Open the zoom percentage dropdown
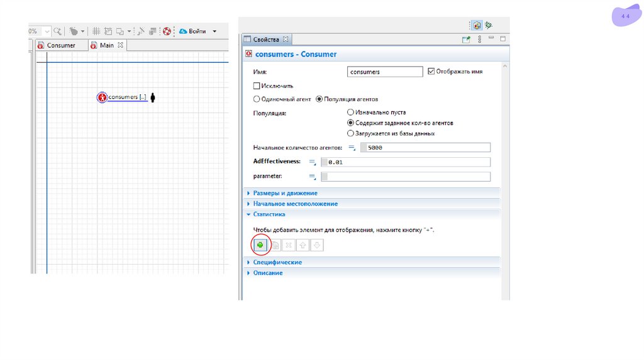The height and width of the screenshot is (361, 644). [x=47, y=31]
